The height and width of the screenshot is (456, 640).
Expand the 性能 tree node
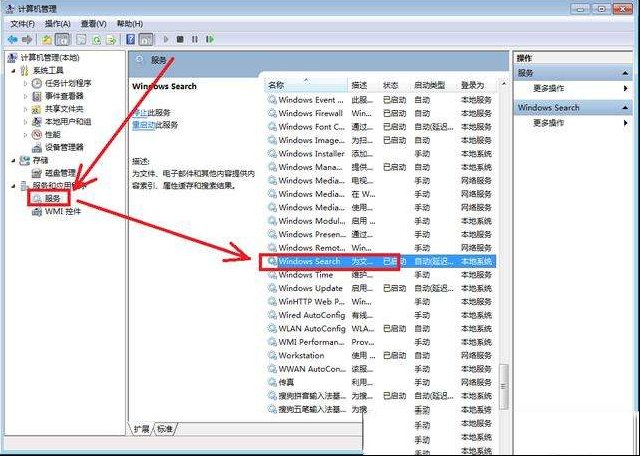pos(25,134)
